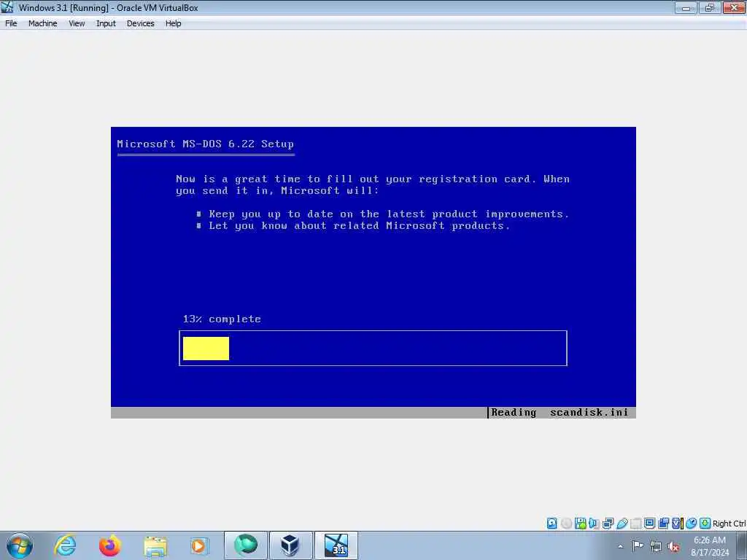
Task: Open the Windows Start orb
Action: pos(19,545)
